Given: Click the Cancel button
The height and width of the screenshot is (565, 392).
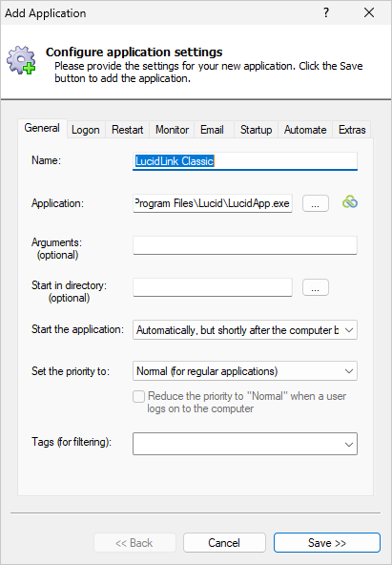Looking at the screenshot, I should tap(224, 543).
